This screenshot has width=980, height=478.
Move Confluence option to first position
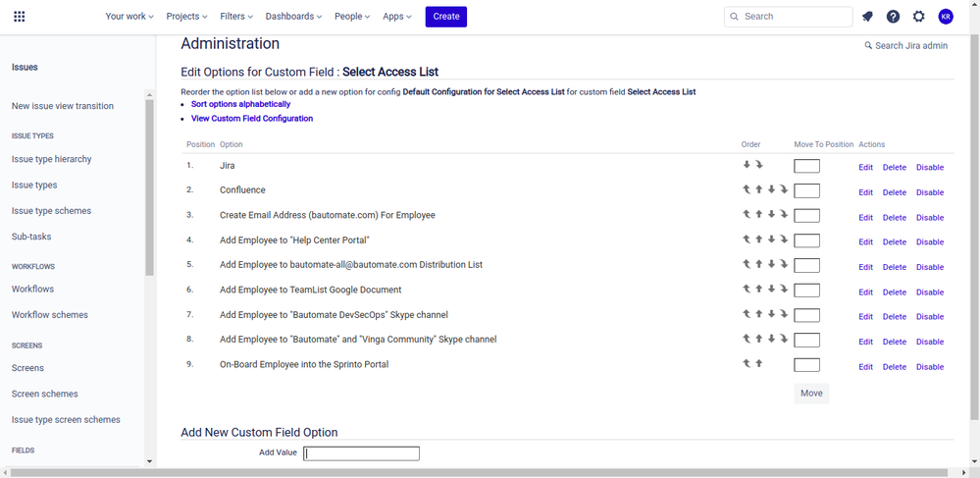click(x=747, y=189)
